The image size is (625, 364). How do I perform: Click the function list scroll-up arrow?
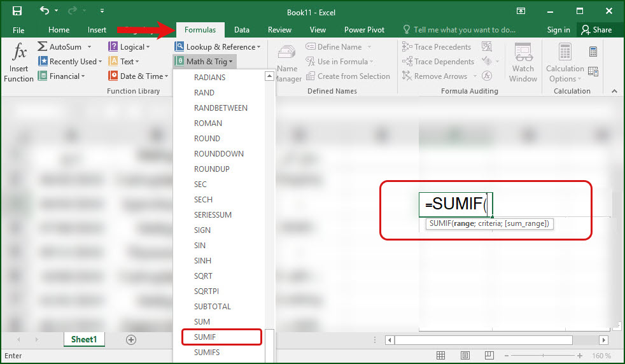click(x=269, y=76)
